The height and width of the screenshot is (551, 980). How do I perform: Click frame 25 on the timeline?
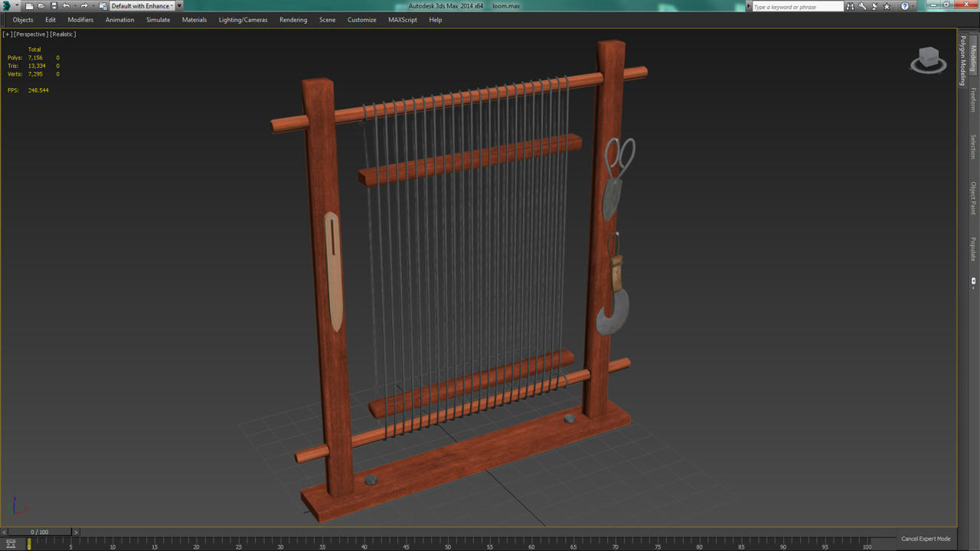click(x=238, y=546)
